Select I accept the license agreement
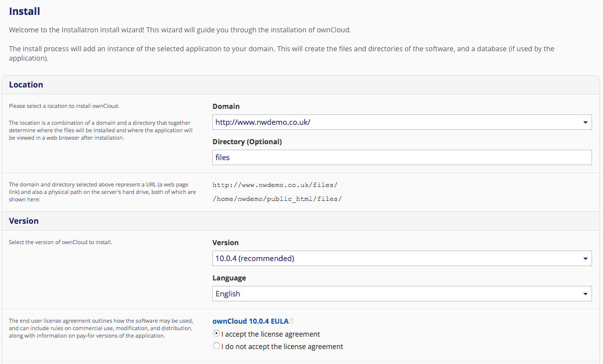603x364 pixels. pyautogui.click(x=216, y=334)
